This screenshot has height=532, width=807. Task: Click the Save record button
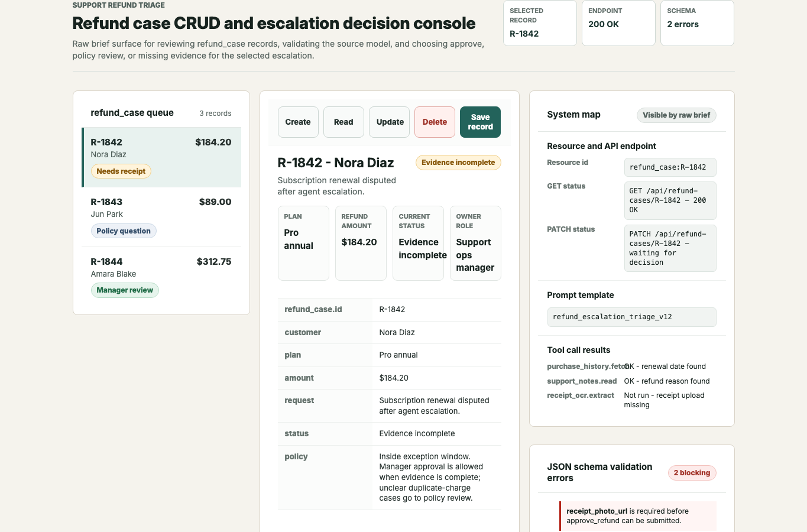click(480, 122)
